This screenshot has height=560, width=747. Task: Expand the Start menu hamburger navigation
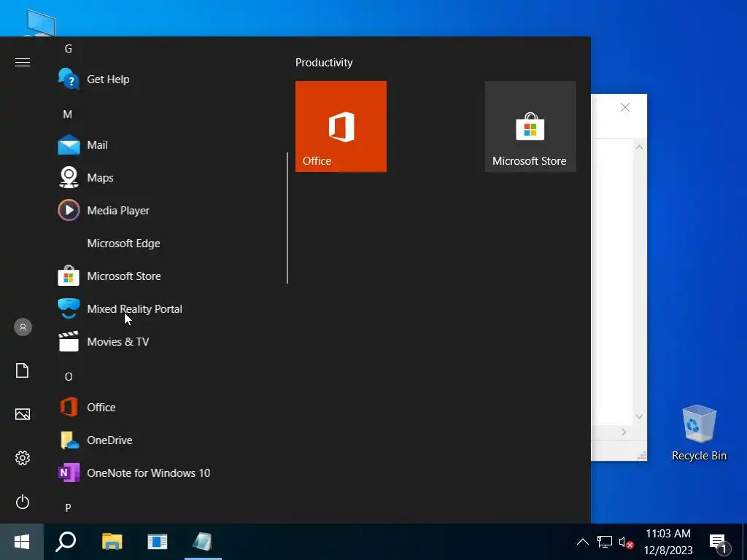[x=23, y=63]
